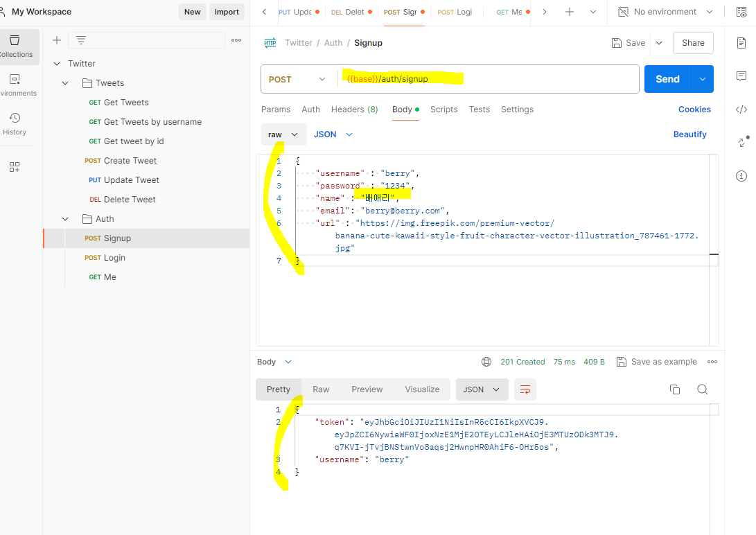Open the POST Login request in sidebar
The height and width of the screenshot is (535, 756).
(105, 258)
